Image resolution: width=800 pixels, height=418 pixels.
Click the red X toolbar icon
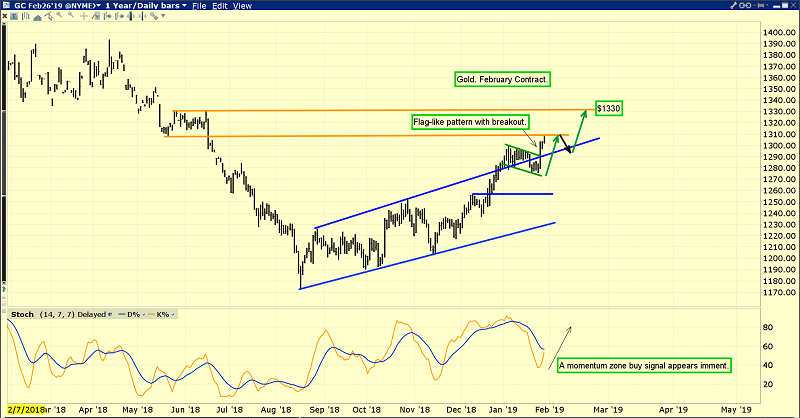(x=5, y=16)
